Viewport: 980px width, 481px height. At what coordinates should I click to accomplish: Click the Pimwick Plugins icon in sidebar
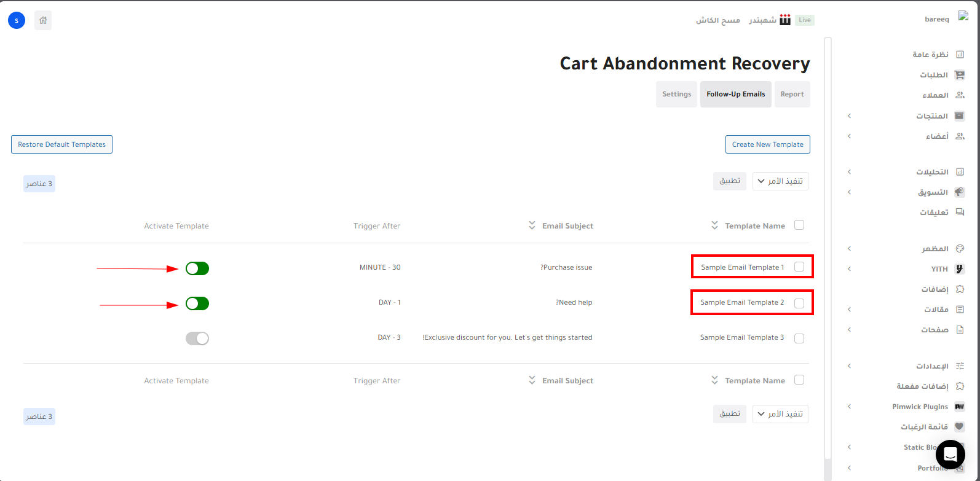coord(959,407)
